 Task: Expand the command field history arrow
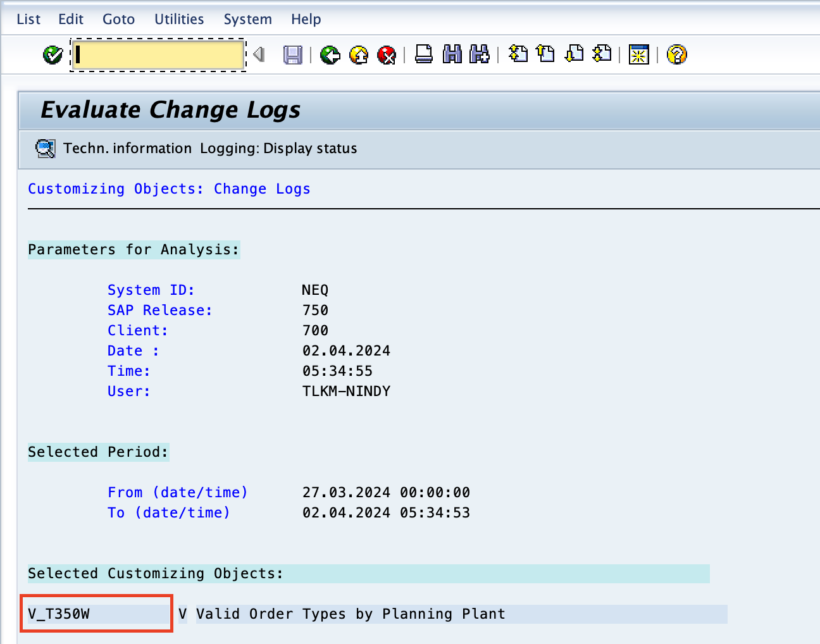coord(258,55)
